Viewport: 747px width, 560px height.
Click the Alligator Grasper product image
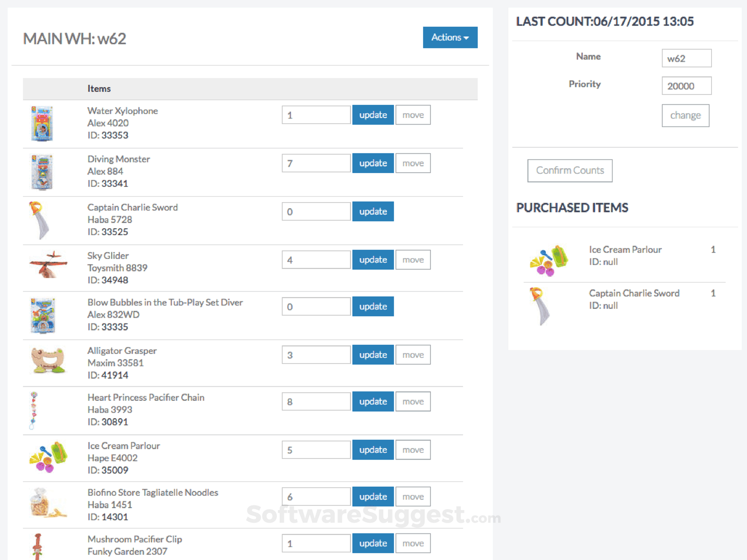[x=48, y=360]
